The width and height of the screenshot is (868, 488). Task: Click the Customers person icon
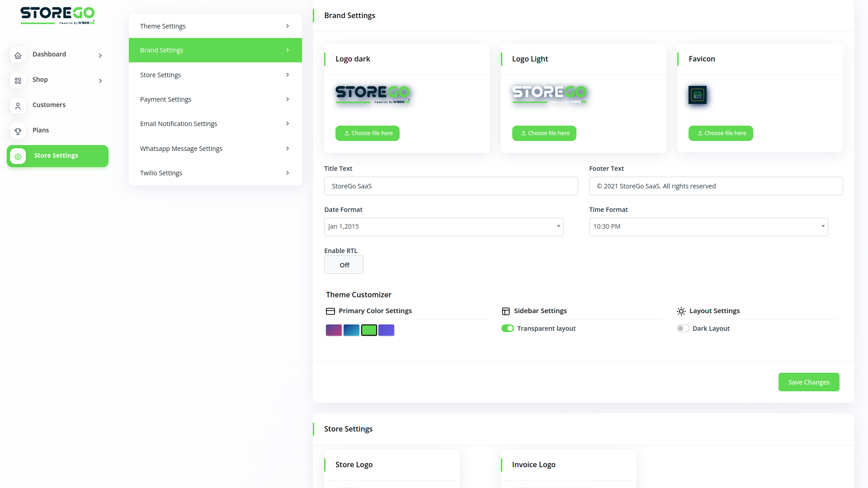18,106
